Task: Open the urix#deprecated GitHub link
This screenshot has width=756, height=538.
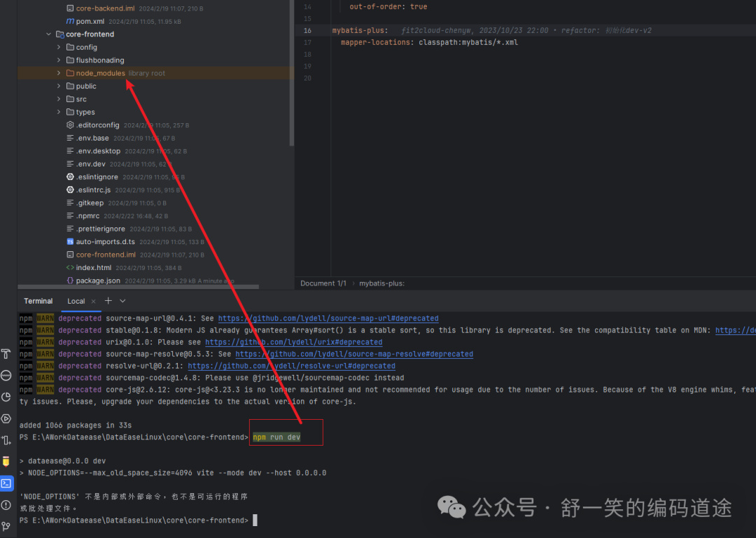Action: point(293,342)
